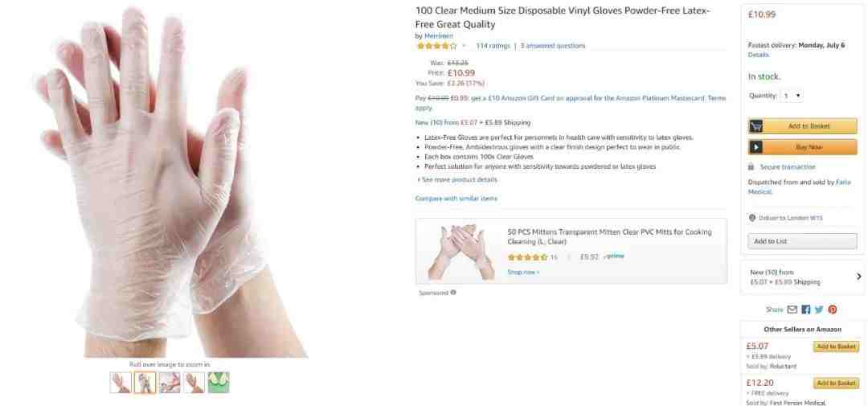Screen dimensions: 868x406
Task: Share product on Twitter
Action: point(819,310)
